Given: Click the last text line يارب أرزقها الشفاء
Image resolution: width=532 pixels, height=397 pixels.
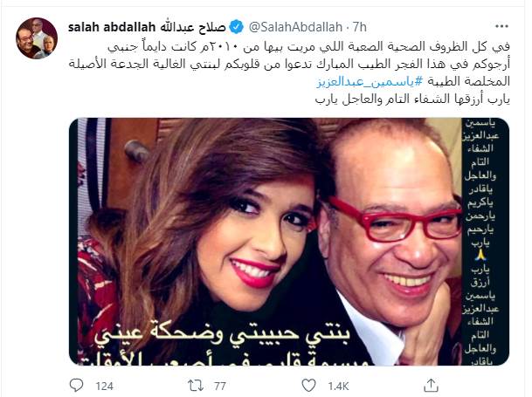Looking at the screenshot, I should (412, 99).
